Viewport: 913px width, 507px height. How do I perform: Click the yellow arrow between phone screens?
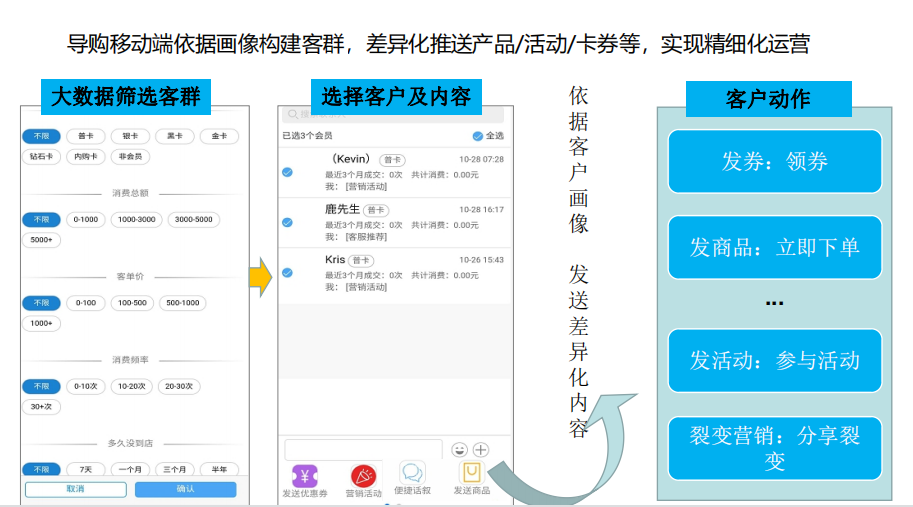point(260,277)
